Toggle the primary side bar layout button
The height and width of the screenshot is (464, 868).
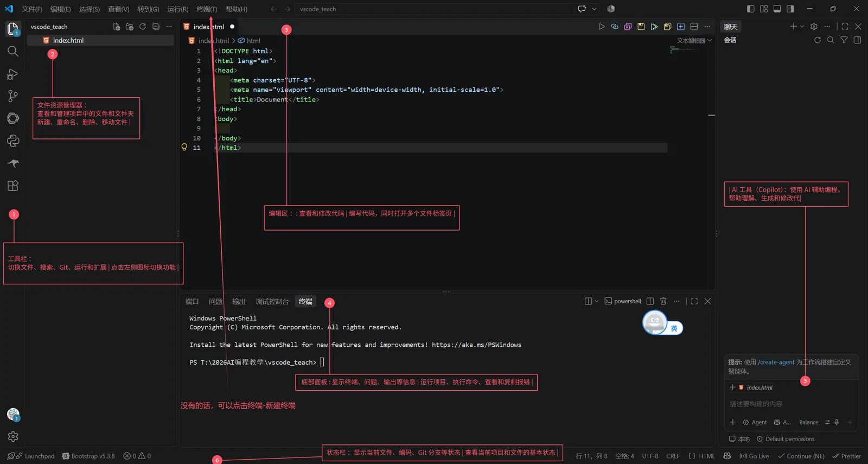(750, 9)
